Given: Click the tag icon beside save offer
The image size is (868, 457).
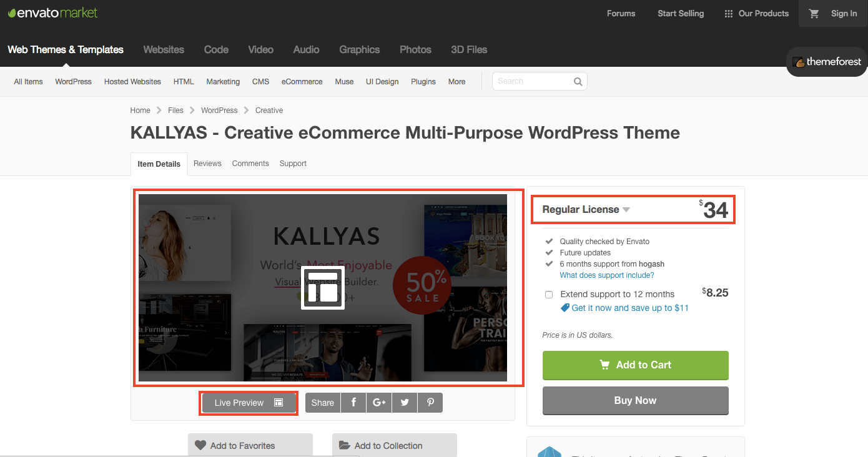Looking at the screenshot, I should point(565,308).
